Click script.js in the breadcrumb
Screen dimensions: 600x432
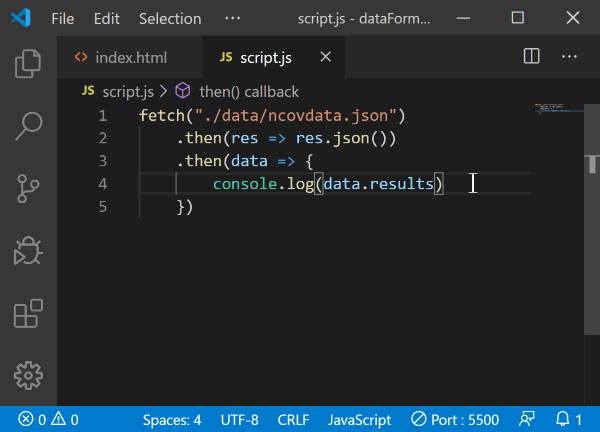(x=128, y=92)
